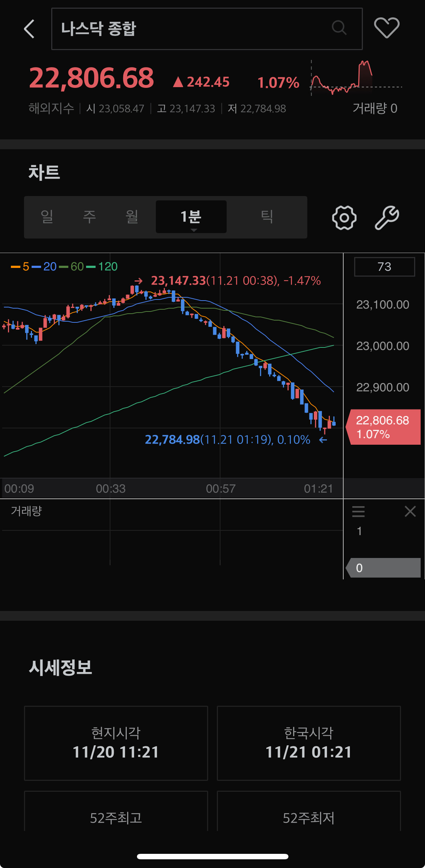
Task: Tap the 현지시각 11/20 11:21 card
Action: [x=116, y=743]
